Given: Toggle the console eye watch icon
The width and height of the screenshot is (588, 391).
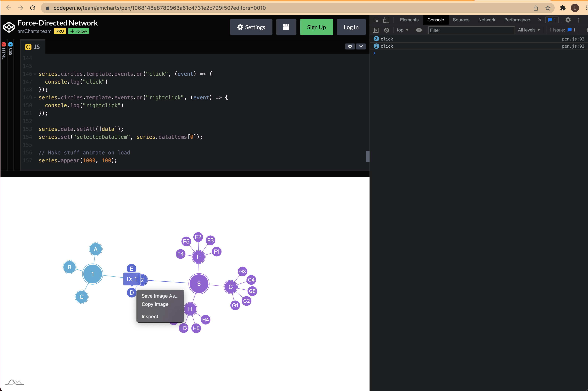Looking at the screenshot, I should [x=419, y=30].
